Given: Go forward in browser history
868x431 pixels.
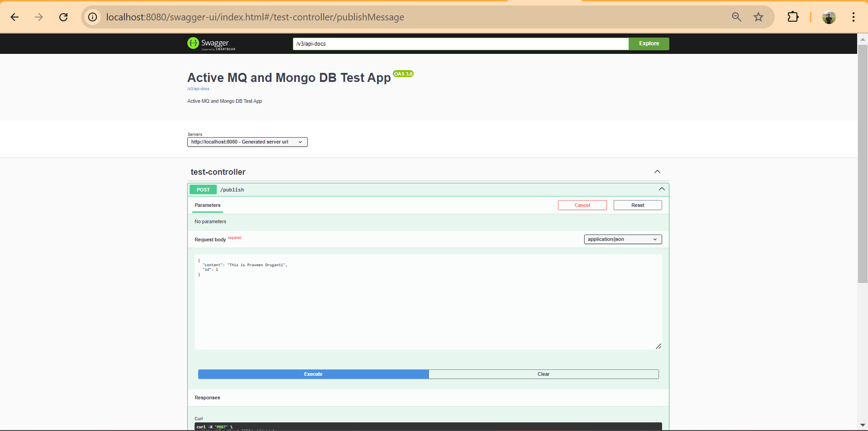Looking at the screenshot, I should click(x=39, y=17).
